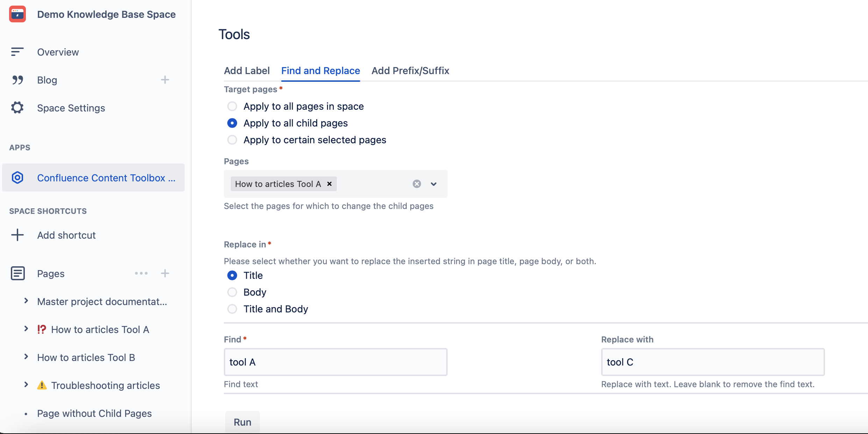
Task: Click the Confluence Content Toolbox hexagon icon
Action: (17, 178)
